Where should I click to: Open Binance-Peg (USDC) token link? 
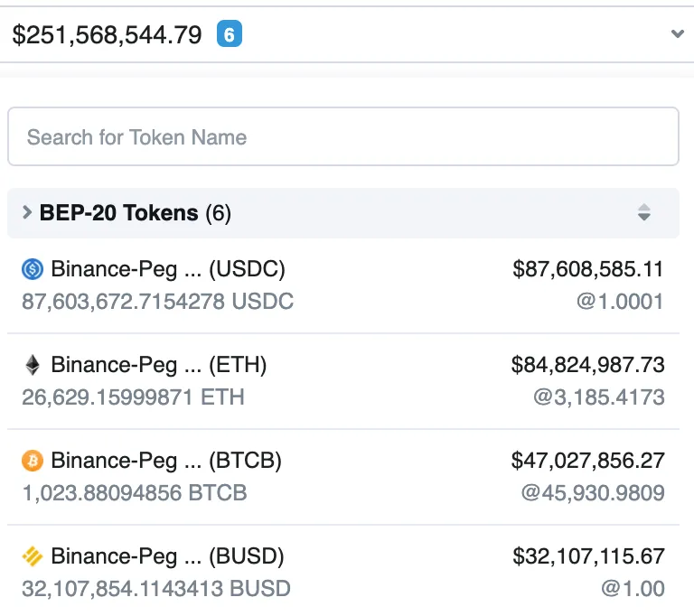pyautogui.click(x=168, y=269)
